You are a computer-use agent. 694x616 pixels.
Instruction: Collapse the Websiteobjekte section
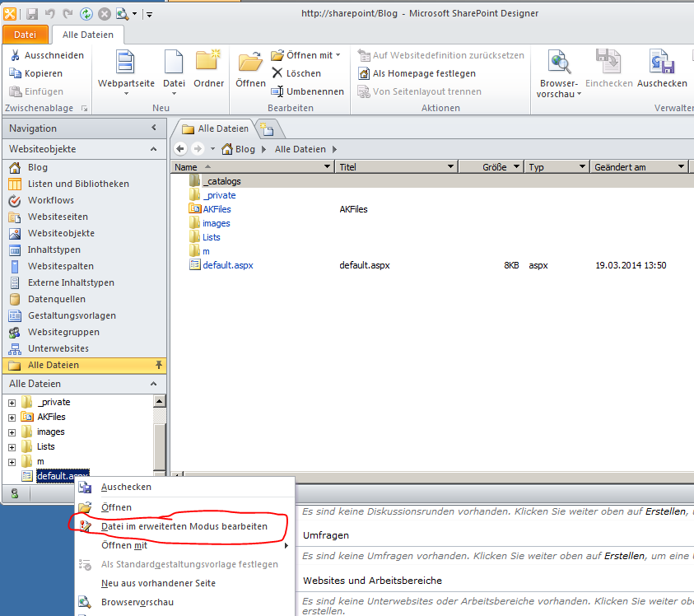click(154, 149)
